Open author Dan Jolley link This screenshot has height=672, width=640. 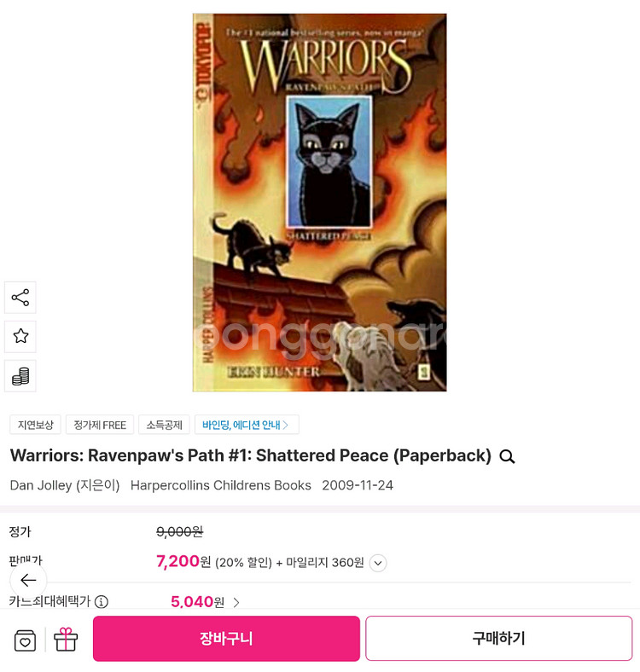(x=41, y=485)
